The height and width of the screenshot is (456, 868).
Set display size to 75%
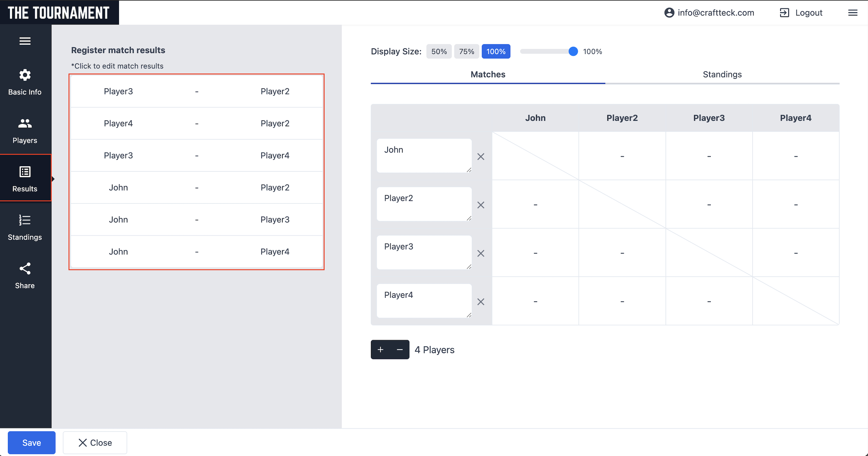[x=466, y=51]
